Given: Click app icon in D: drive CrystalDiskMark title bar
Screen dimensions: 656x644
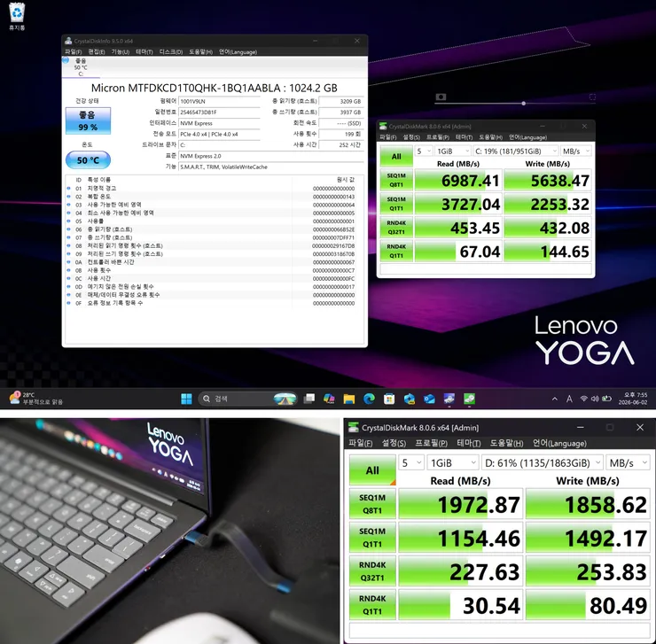Looking at the screenshot, I should (x=354, y=427).
